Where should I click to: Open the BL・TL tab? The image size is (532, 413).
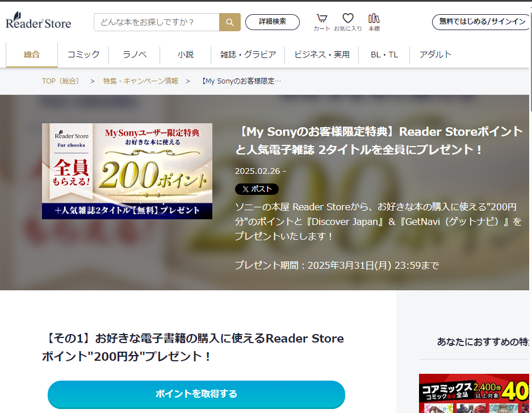pos(384,55)
